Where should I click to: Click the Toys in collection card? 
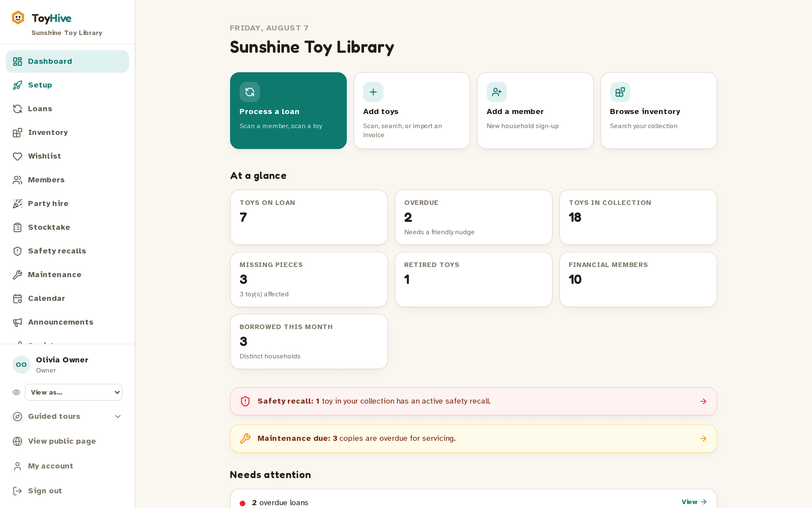638,217
